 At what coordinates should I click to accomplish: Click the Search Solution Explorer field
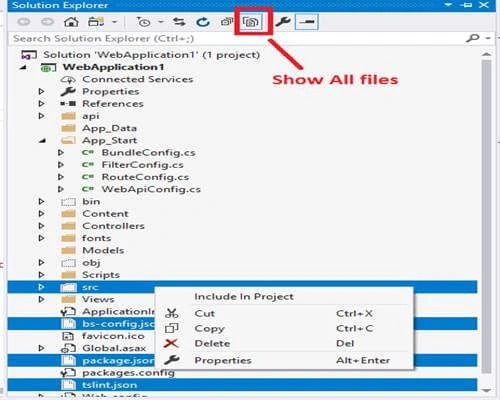click(x=237, y=38)
